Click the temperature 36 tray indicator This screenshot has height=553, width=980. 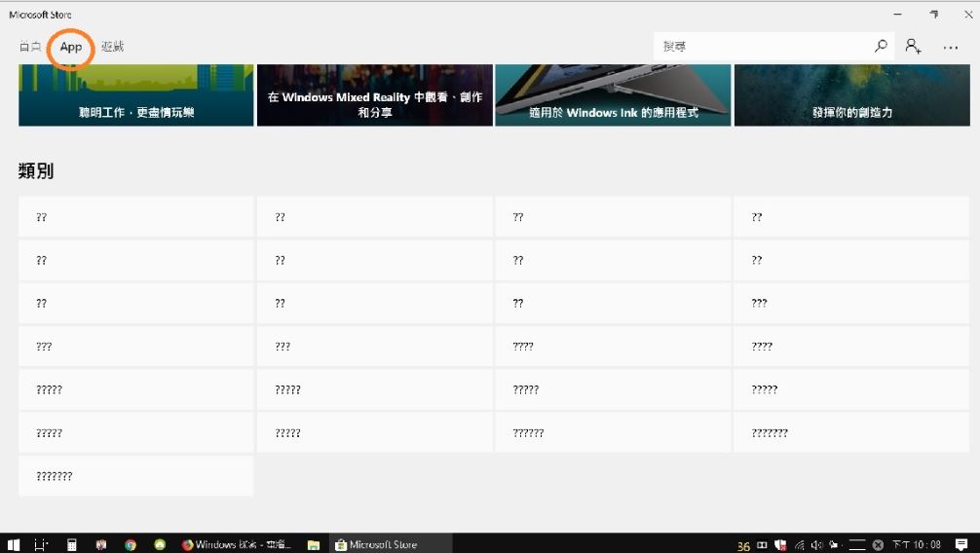[743, 546]
